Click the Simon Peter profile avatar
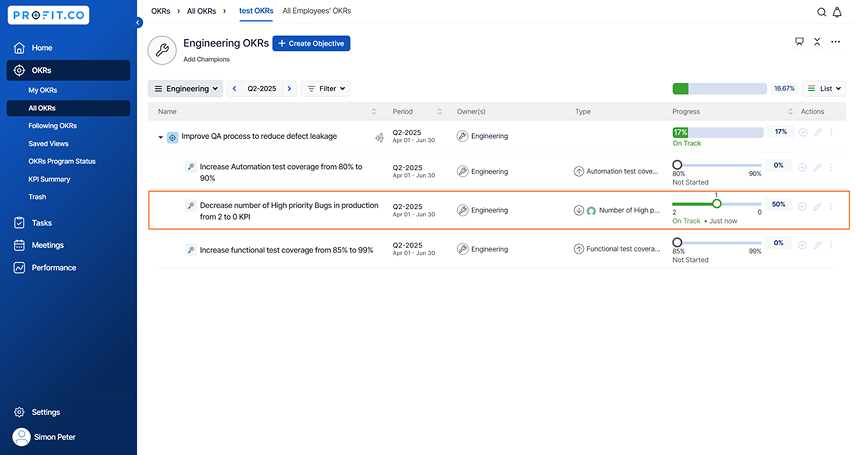 tap(21, 437)
